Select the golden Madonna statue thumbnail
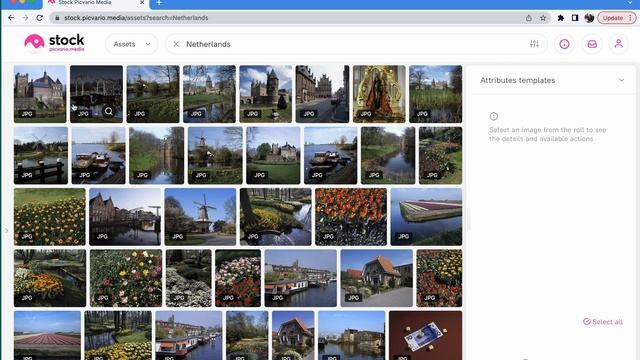 pyautogui.click(x=379, y=94)
